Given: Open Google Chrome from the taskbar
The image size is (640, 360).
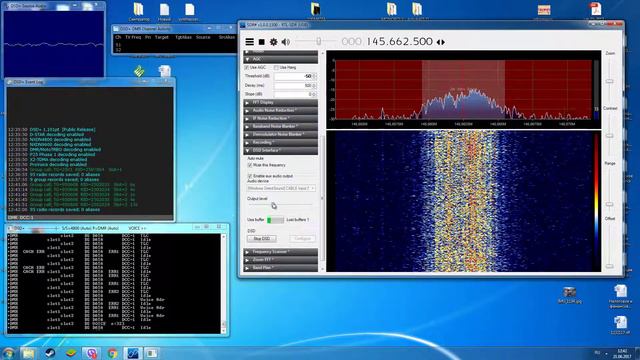Looking at the screenshot, I should [112, 353].
